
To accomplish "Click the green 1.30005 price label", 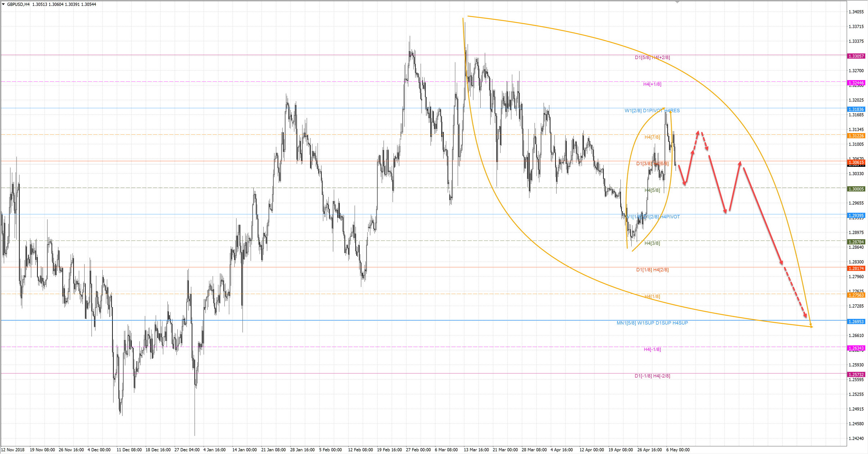I will [x=856, y=189].
